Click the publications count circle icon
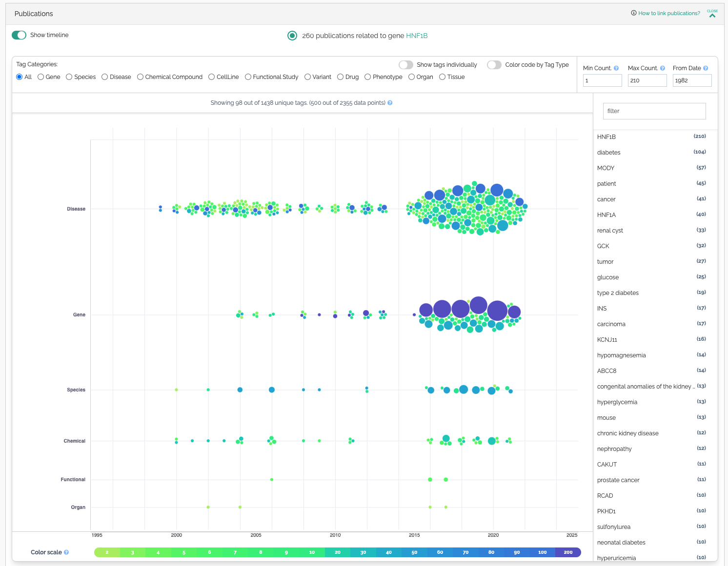Screen dimensions: 728x566 (x=292, y=36)
